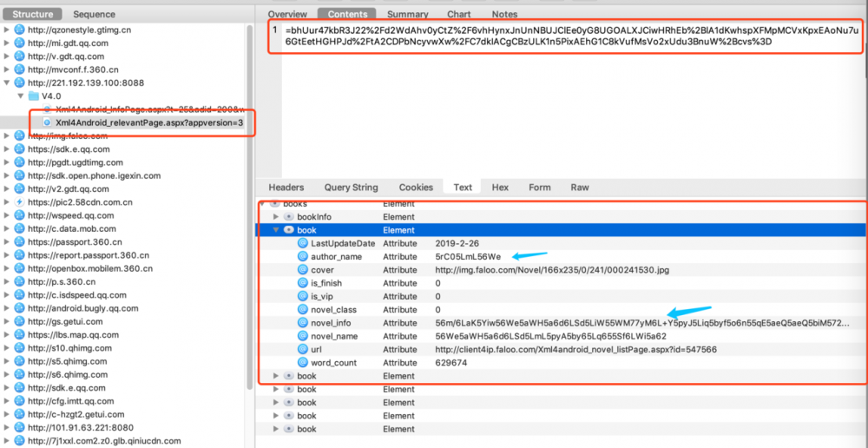Viewport: 868px width, 448px height.
Task: Click the globe icon beside c.data.mob.com
Action: (x=20, y=228)
